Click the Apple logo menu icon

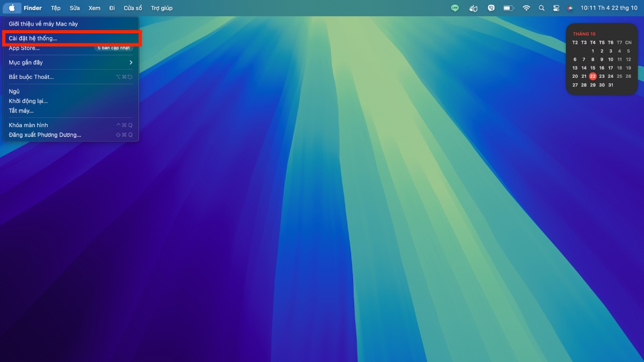pos(12,8)
